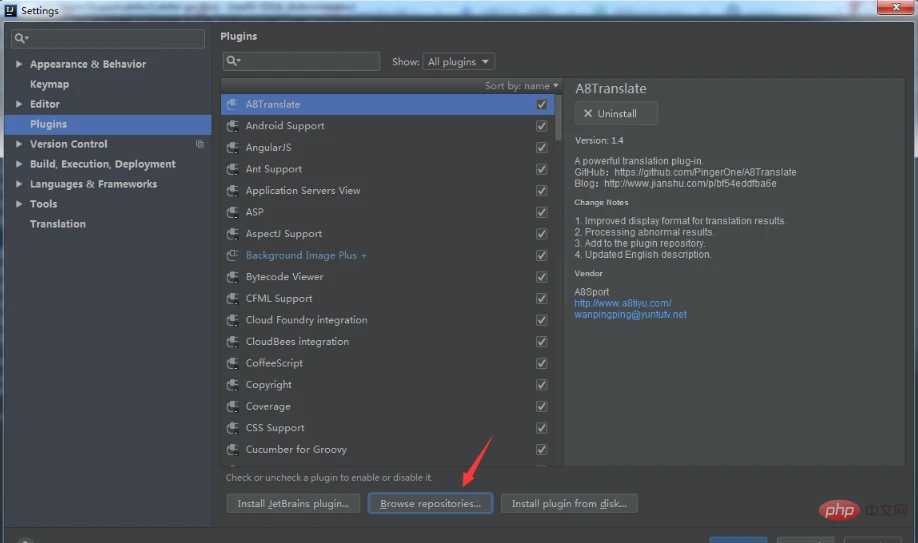Screen dimensions: 918x543
Task: Expand the Languages & Frameworks tree node
Action: tap(19, 184)
